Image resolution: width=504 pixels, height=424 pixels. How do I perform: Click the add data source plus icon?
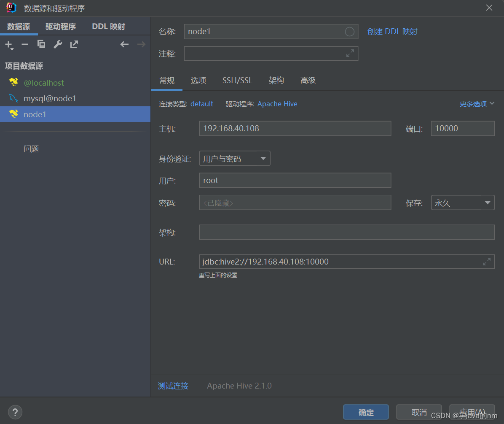pyautogui.click(x=9, y=45)
